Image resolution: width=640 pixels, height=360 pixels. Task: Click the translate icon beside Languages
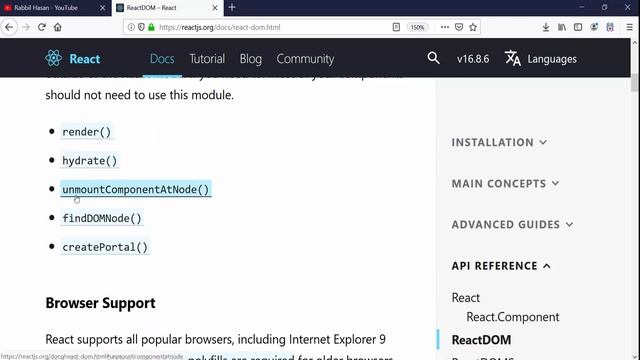pyautogui.click(x=513, y=58)
